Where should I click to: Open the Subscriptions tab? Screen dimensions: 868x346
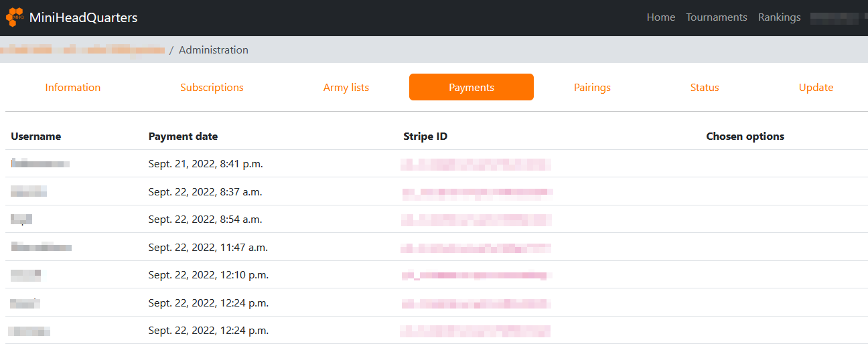tap(212, 88)
